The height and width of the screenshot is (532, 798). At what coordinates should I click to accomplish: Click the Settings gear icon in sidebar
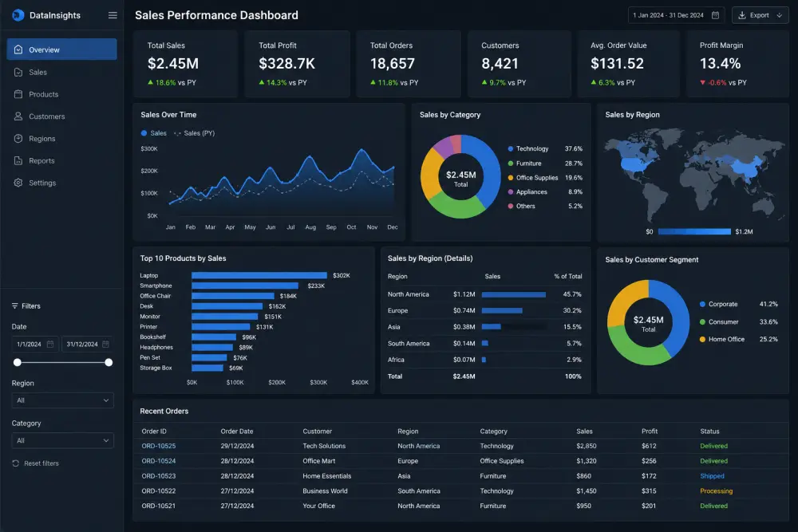tap(18, 183)
